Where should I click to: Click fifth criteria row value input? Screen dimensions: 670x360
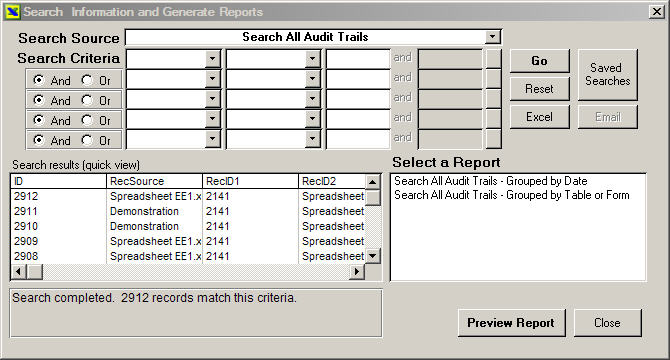tap(358, 138)
